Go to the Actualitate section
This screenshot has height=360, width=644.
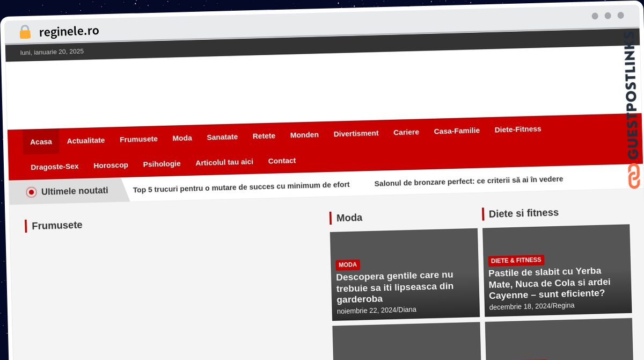coord(86,140)
